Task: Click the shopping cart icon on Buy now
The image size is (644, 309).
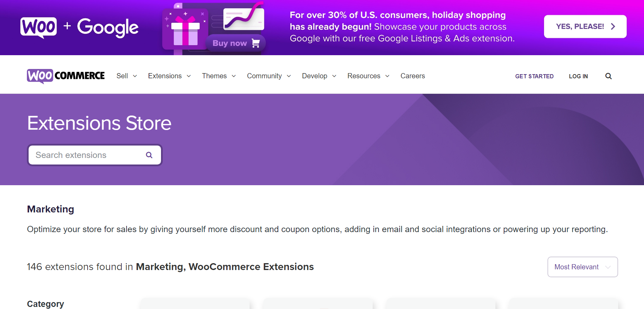Action: pos(255,43)
